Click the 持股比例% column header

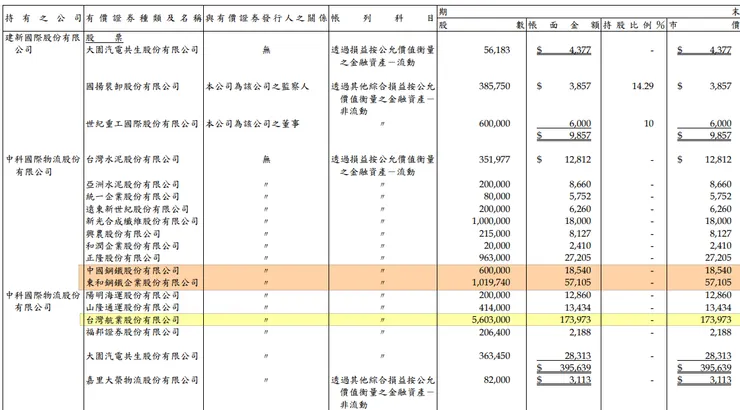click(x=633, y=25)
